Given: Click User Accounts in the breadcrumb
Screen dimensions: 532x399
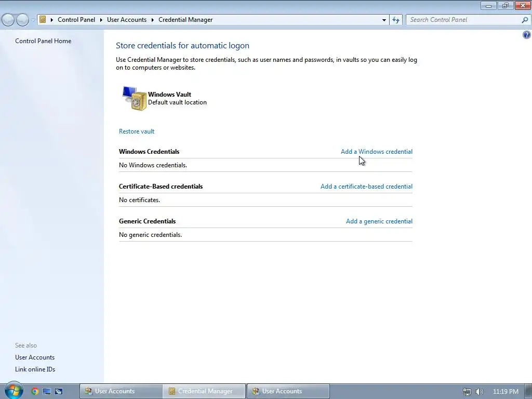Looking at the screenshot, I should pos(127,20).
